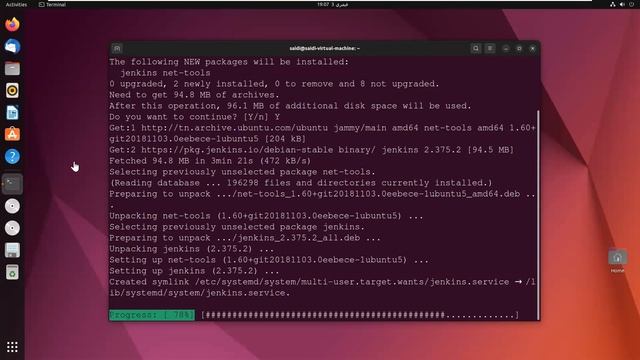Click 'Unpacking jenkins (2.375.2) ...' line
Image resolution: width=640 pixels, height=360 pixels.
pyautogui.click(x=191, y=249)
